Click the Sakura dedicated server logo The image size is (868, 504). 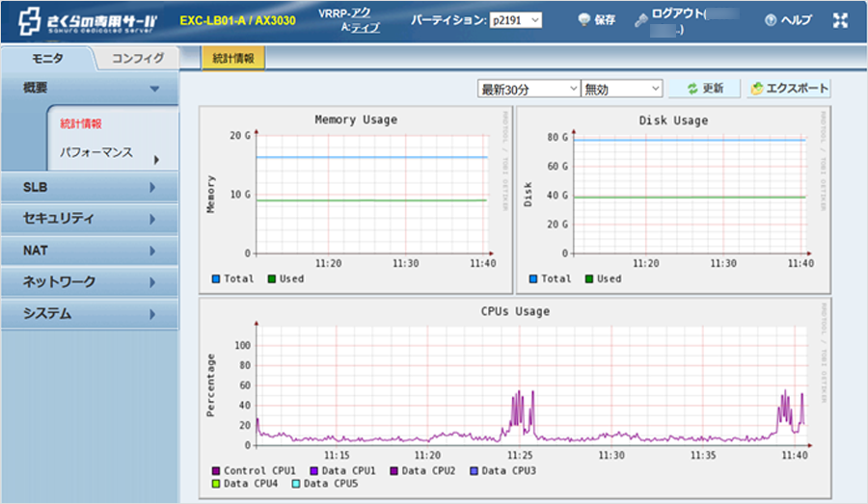(x=88, y=20)
